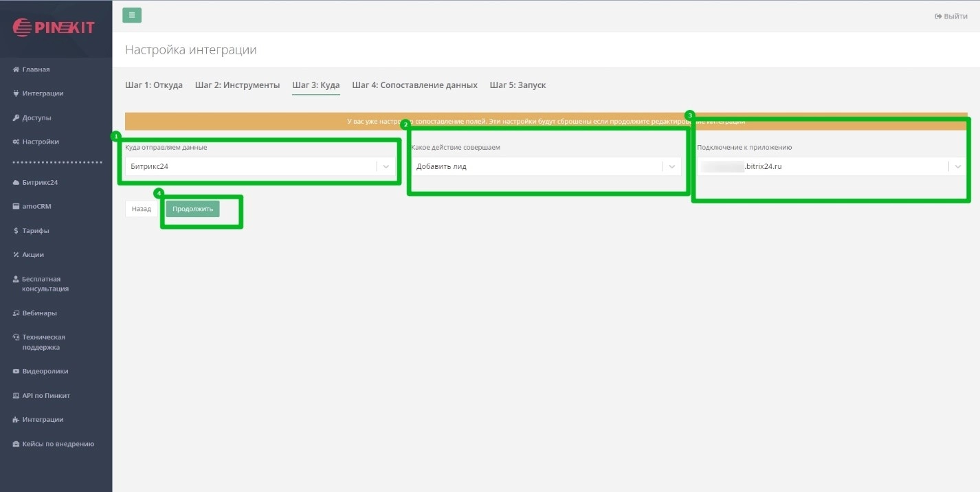Open Видеоролики sidebar item
The image size is (980, 492).
click(45, 371)
